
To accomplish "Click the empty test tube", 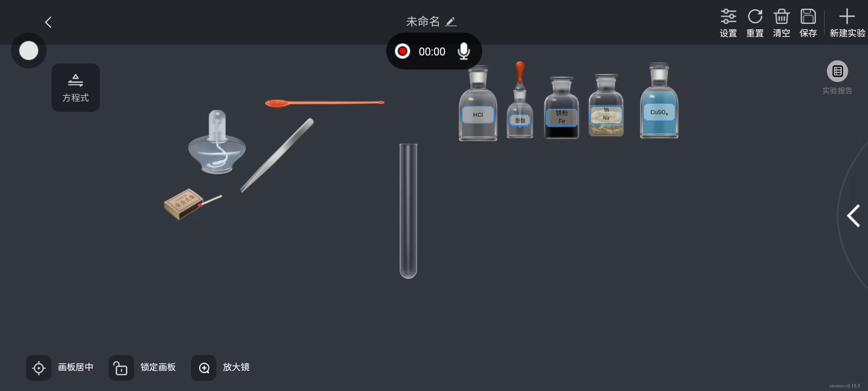I will 408,211.
